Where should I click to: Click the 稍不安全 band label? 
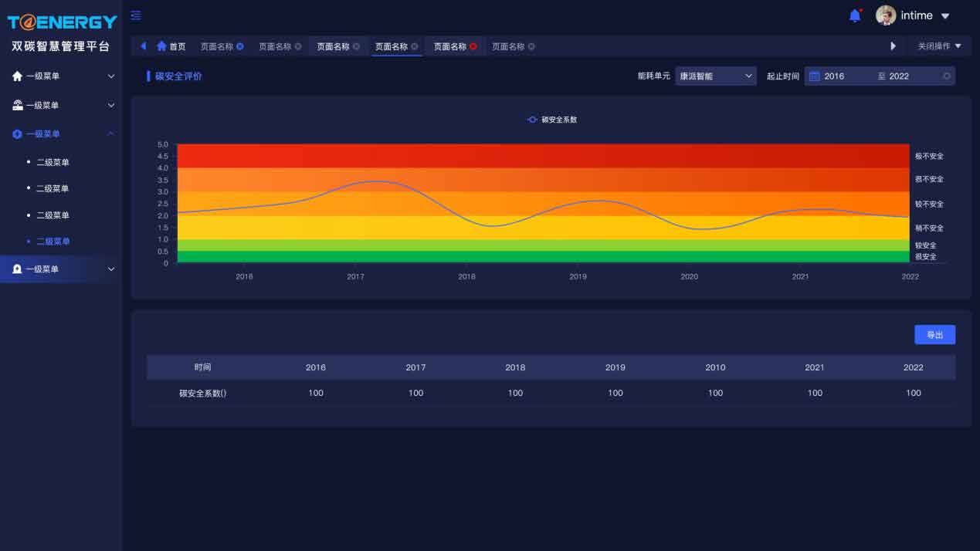[x=929, y=228]
